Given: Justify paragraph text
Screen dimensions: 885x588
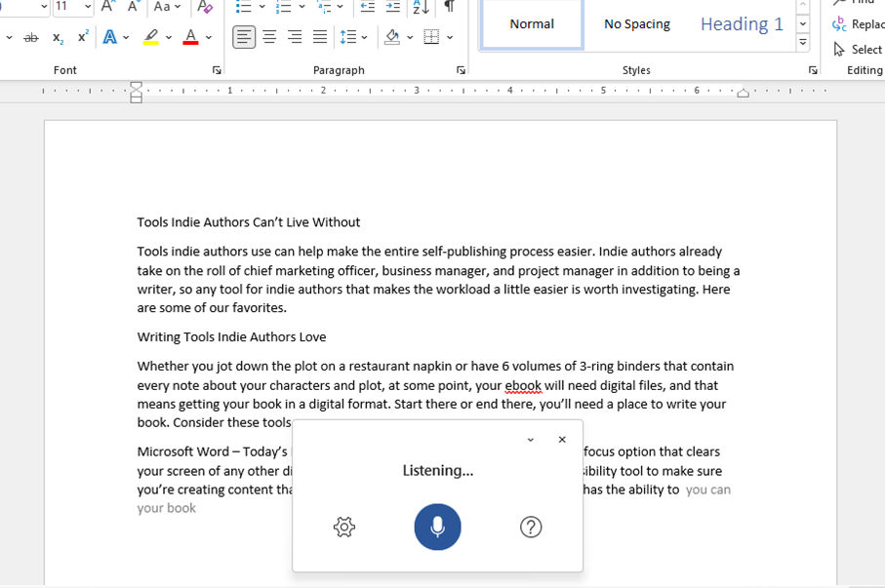Looking at the screenshot, I should (320, 37).
